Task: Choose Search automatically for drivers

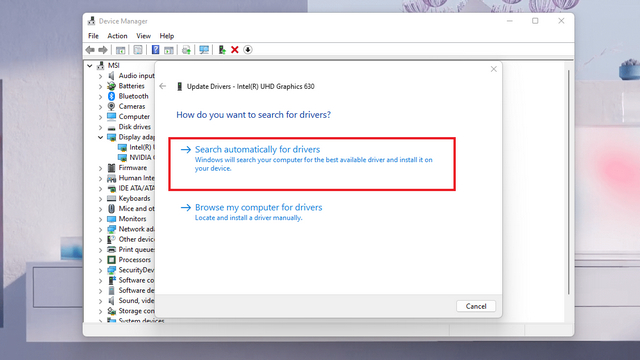Action: (312, 164)
